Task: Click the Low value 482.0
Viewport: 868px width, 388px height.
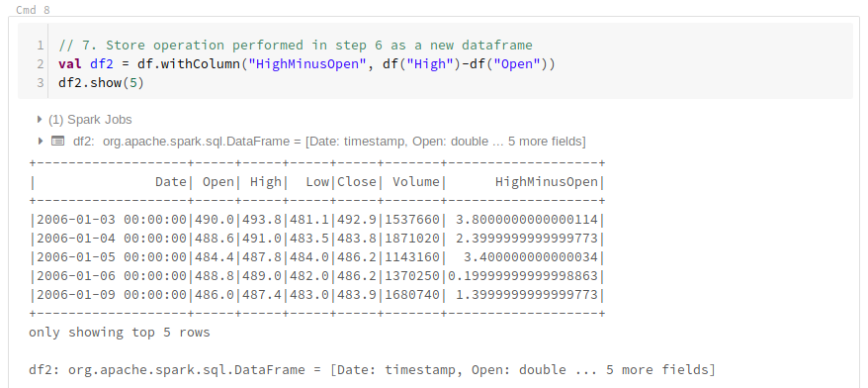Action: tap(309, 276)
